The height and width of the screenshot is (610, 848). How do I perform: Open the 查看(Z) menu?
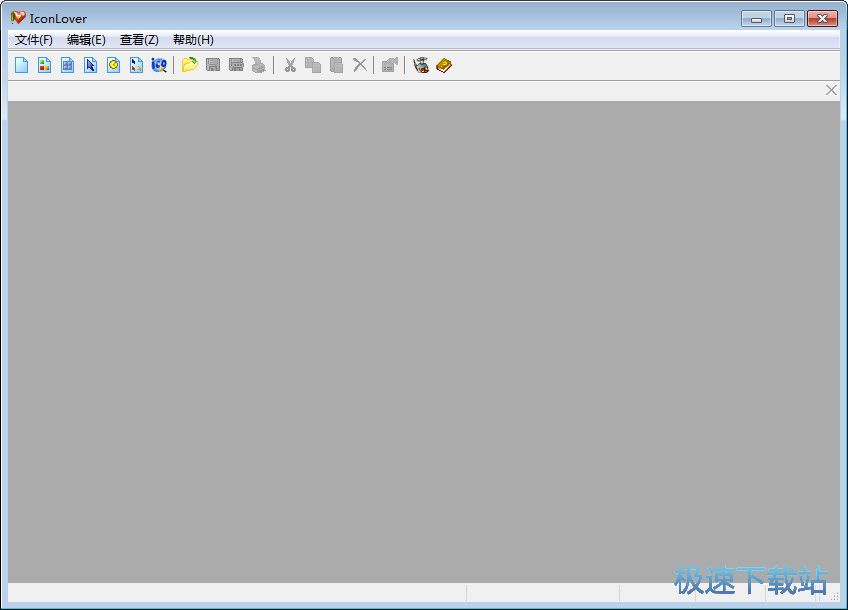139,40
